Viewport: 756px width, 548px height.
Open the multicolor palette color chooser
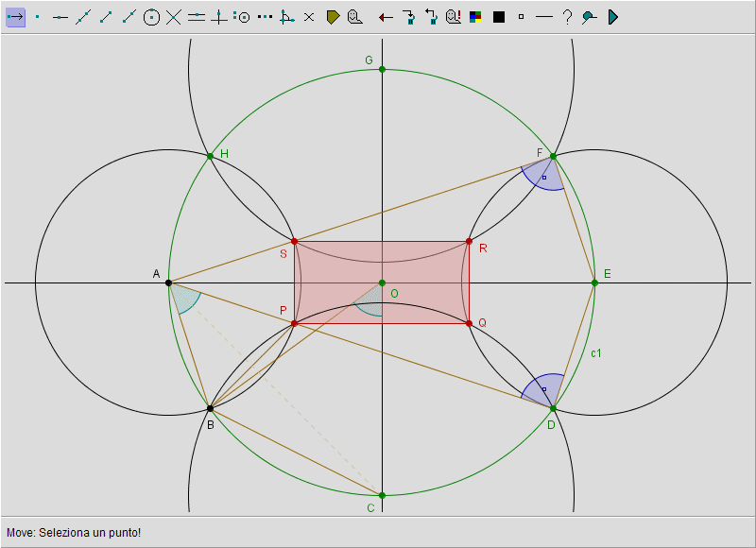475,17
